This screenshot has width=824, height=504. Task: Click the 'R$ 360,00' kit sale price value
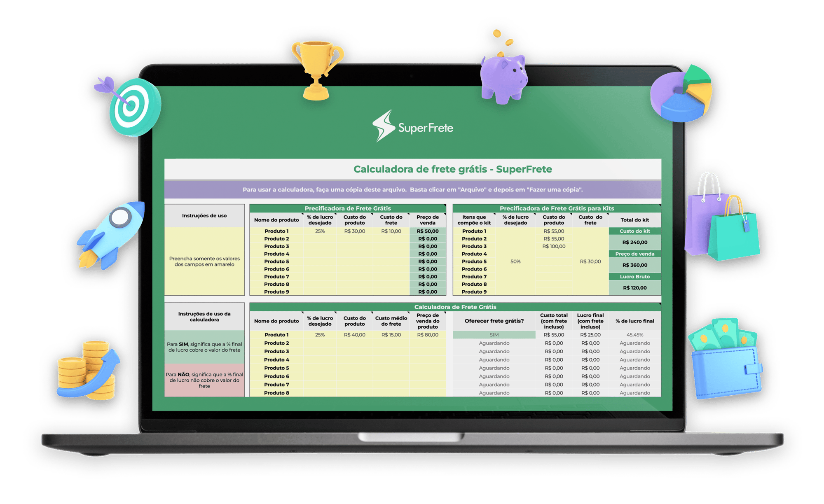pos(634,265)
